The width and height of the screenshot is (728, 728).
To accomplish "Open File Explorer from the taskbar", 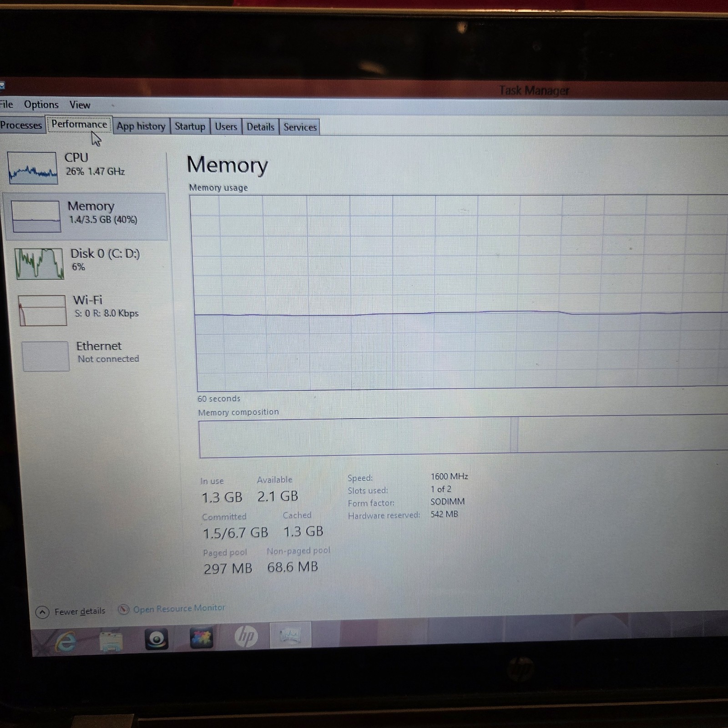I will pos(111,641).
